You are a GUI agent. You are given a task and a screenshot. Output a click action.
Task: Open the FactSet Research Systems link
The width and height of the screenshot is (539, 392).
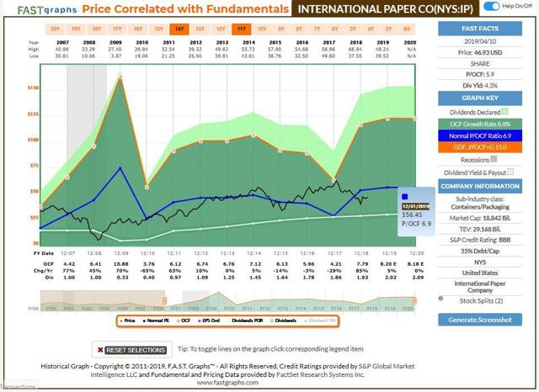[x=321, y=374]
